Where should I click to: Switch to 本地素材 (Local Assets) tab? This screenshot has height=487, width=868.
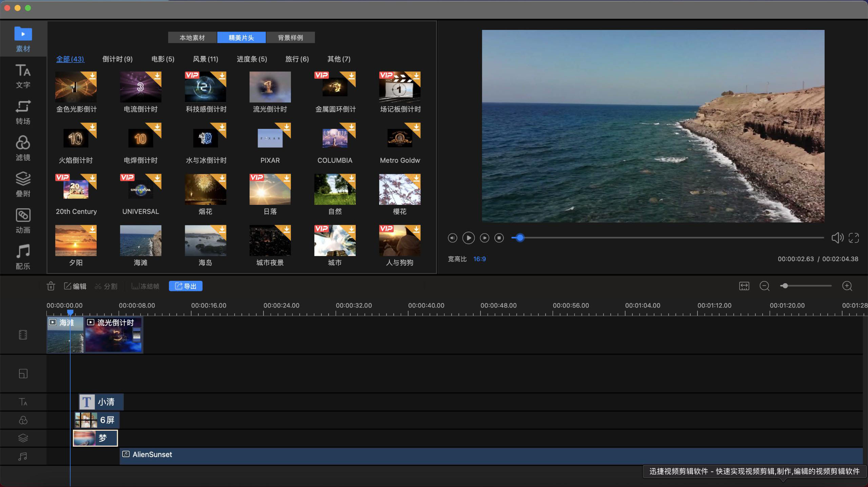click(192, 38)
